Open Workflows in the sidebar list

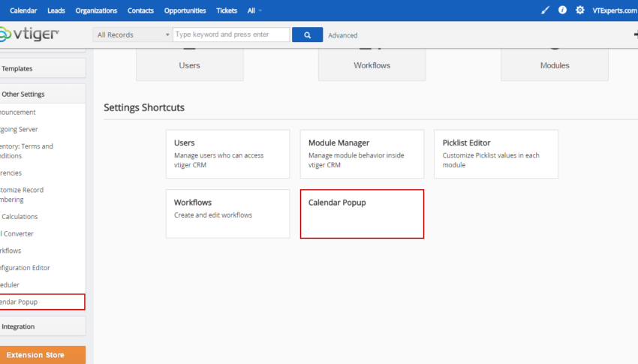click(x=11, y=251)
